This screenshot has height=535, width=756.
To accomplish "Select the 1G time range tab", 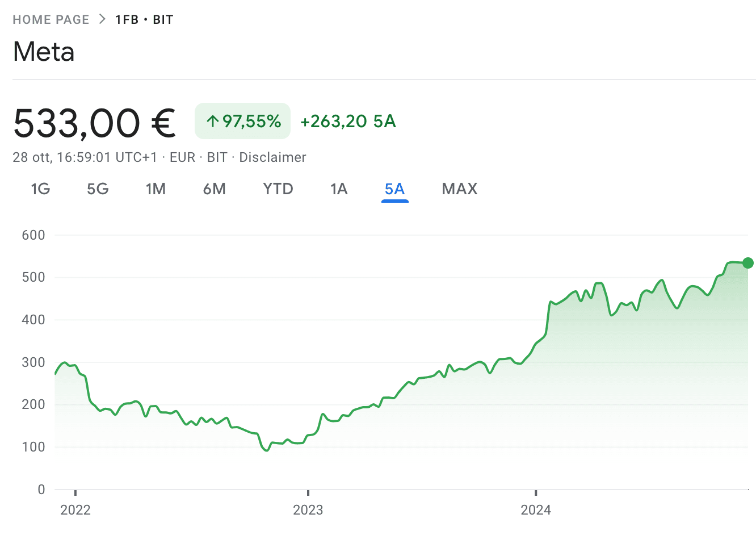I will tap(40, 189).
